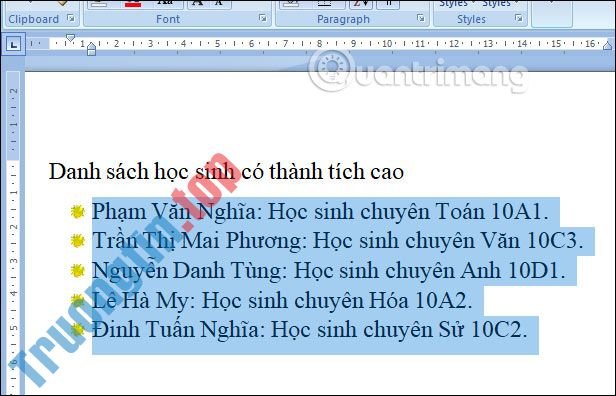Click the 13 mark on horizontal ruler
This screenshot has height=396, width=616.
(x=488, y=44)
